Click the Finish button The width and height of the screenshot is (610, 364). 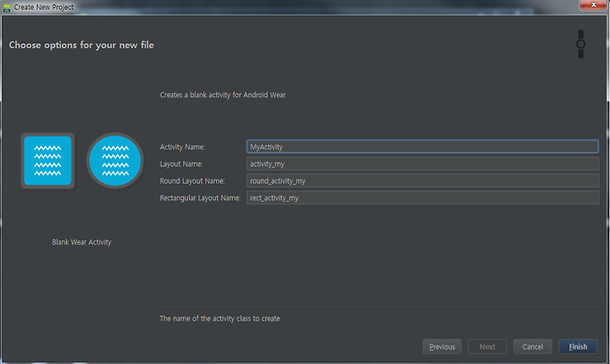coord(578,346)
